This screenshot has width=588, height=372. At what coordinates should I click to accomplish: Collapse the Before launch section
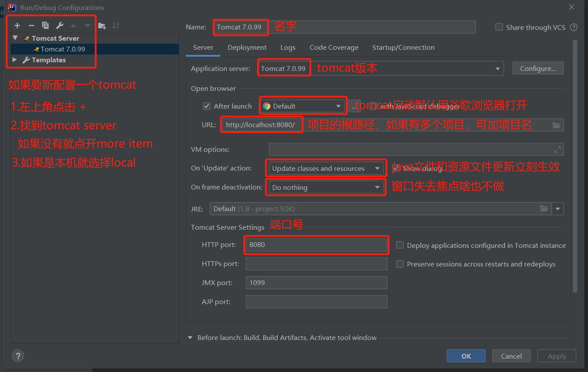(190, 337)
